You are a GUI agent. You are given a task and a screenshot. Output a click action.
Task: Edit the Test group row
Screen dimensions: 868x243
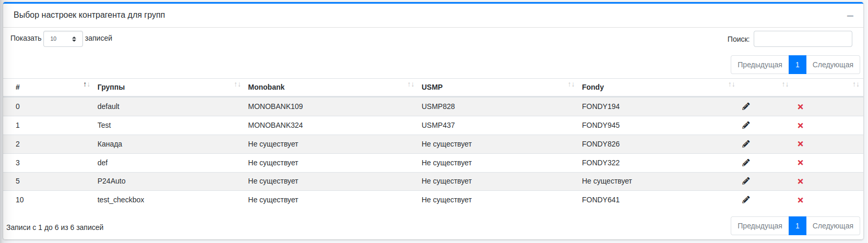coord(746,125)
